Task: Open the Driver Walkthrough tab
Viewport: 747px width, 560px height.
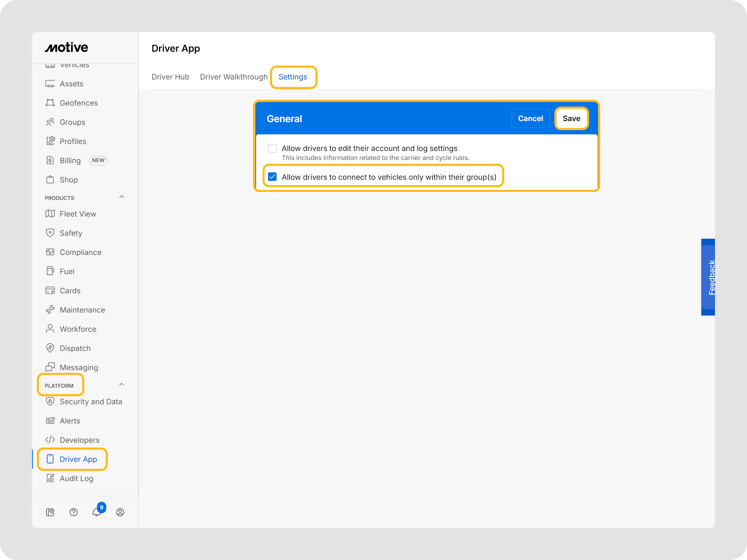Action: pyautogui.click(x=233, y=77)
